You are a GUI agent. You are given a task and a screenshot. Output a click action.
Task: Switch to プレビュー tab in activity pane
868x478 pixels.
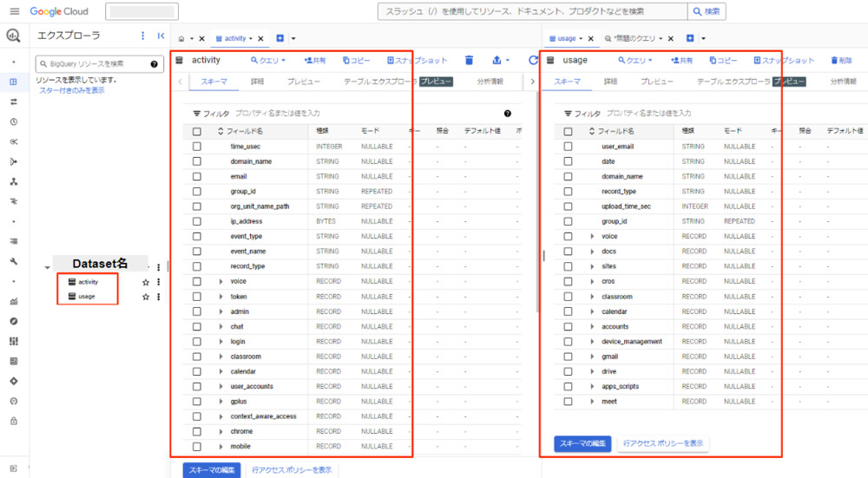click(x=304, y=82)
